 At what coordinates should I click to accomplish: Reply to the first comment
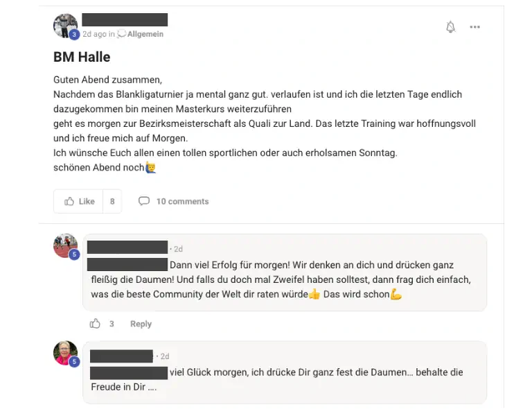tap(141, 324)
